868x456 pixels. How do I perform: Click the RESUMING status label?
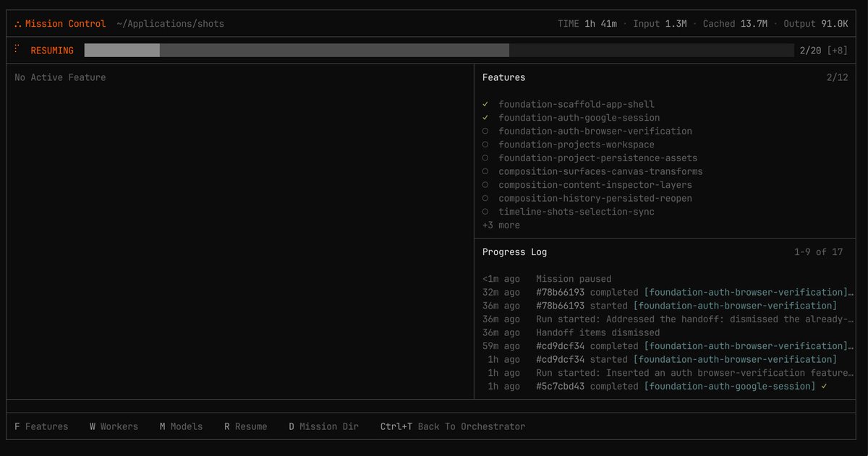pyautogui.click(x=52, y=51)
